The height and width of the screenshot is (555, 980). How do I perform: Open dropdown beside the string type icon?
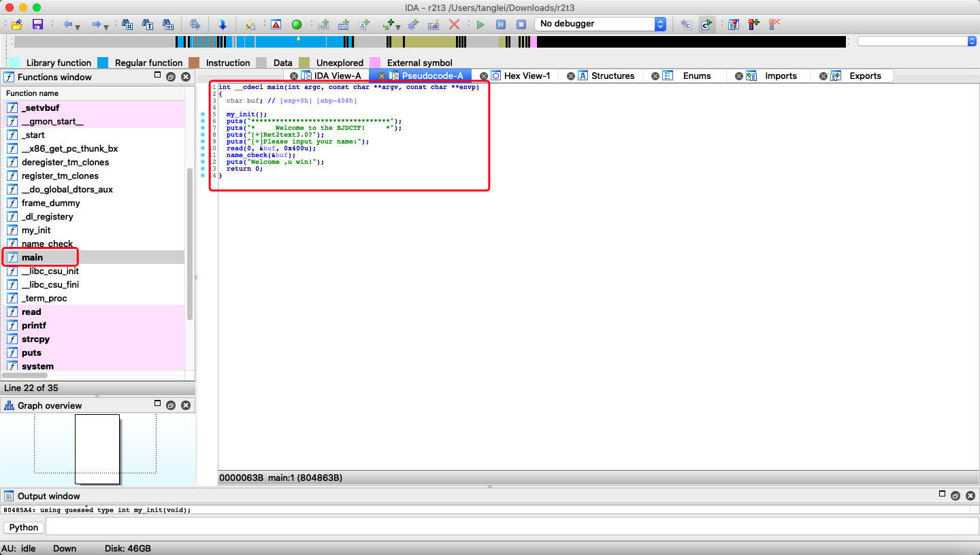click(398, 27)
